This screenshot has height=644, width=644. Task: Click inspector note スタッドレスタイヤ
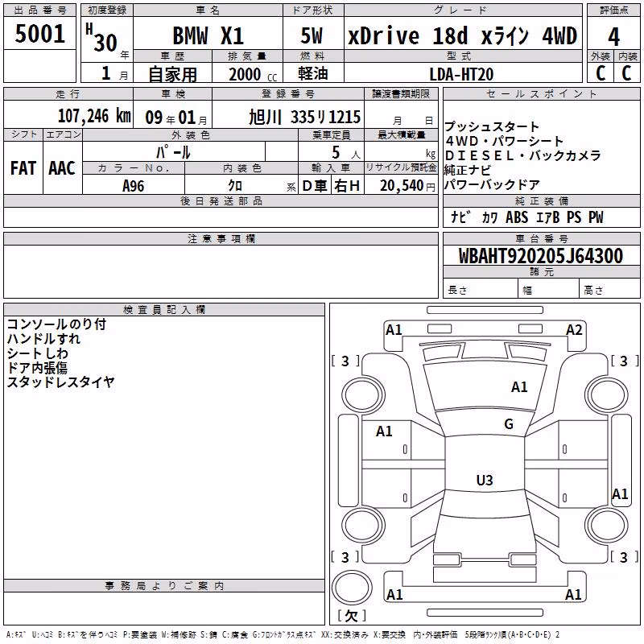[x=61, y=382]
